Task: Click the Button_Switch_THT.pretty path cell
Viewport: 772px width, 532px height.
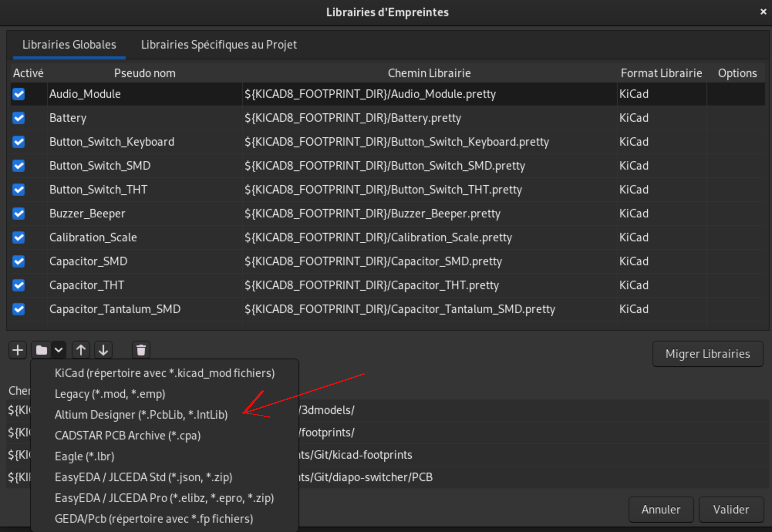Action: coord(430,190)
